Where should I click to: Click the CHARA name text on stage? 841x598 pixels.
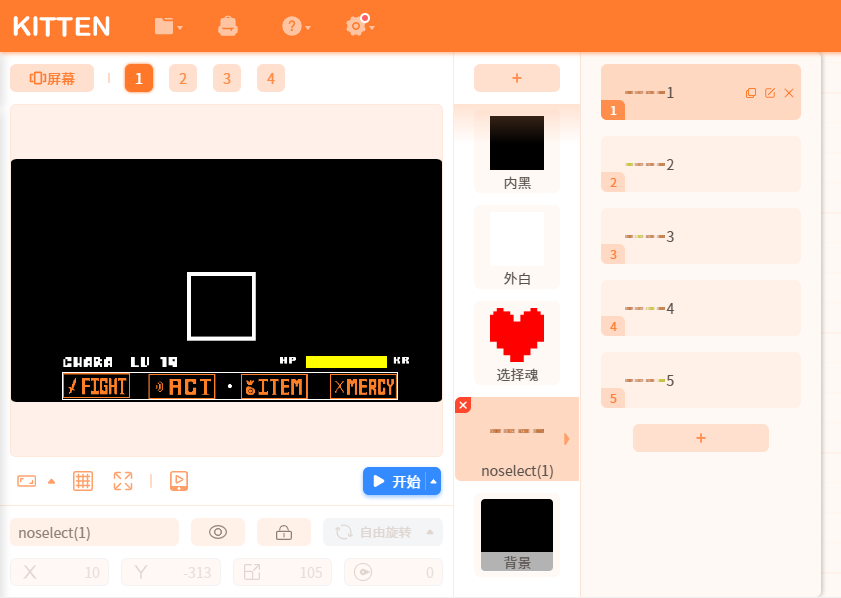88,362
